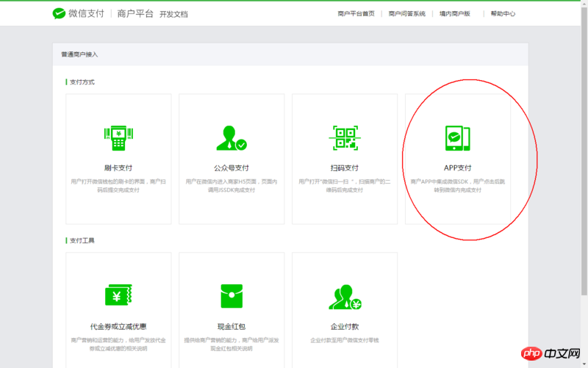This screenshot has width=588, height=368.
Task: Open the 企业付款 card description
Action: [344, 340]
